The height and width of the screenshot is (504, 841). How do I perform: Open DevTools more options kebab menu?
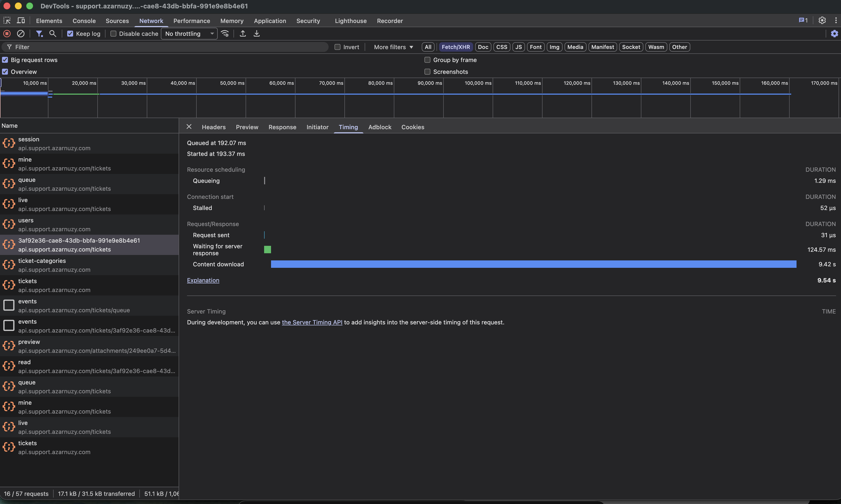click(836, 20)
